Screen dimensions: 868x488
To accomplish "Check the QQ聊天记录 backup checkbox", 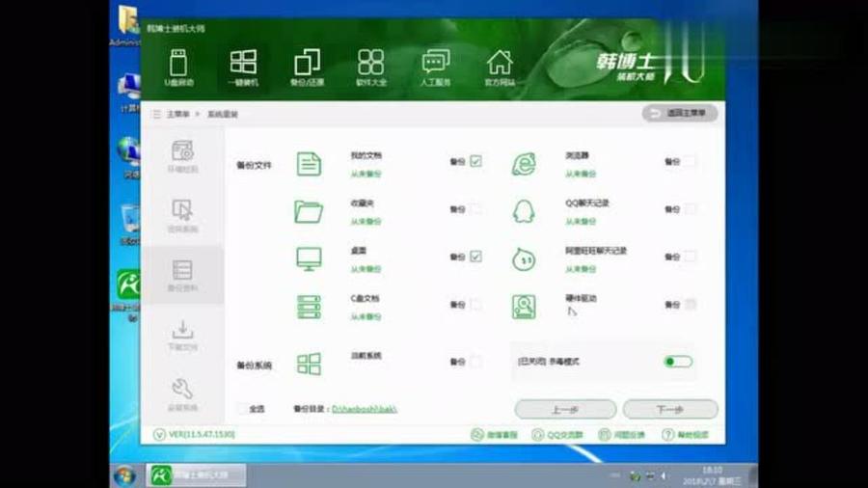I will point(691,208).
